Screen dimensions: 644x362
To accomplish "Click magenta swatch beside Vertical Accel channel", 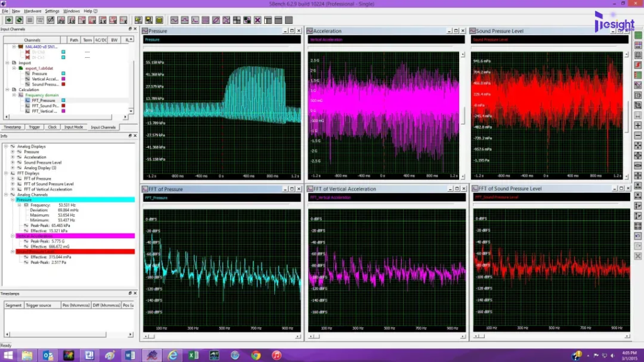I will pyautogui.click(x=64, y=79).
